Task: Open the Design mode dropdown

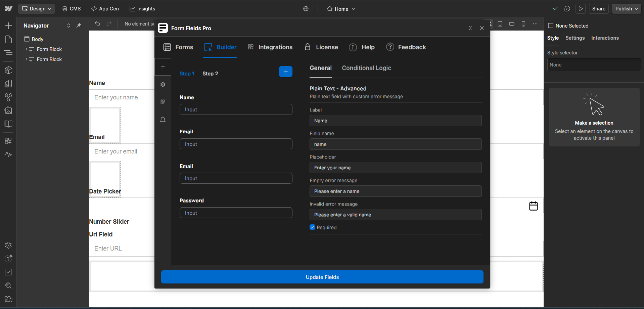Action: tap(37, 9)
